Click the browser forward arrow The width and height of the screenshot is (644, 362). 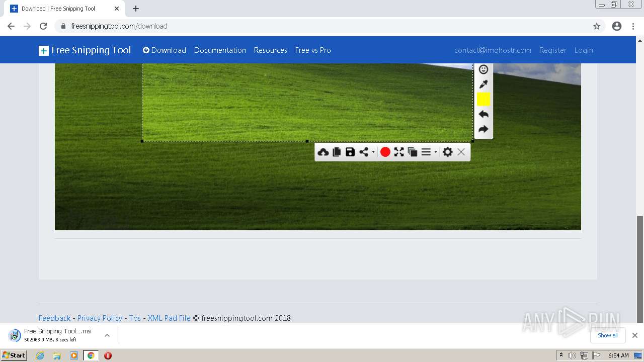click(27, 26)
